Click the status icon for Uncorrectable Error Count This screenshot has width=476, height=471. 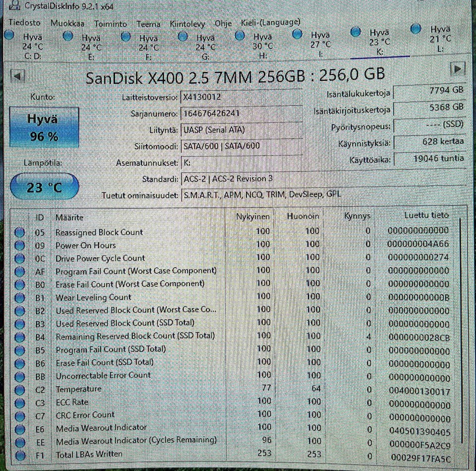(19, 377)
